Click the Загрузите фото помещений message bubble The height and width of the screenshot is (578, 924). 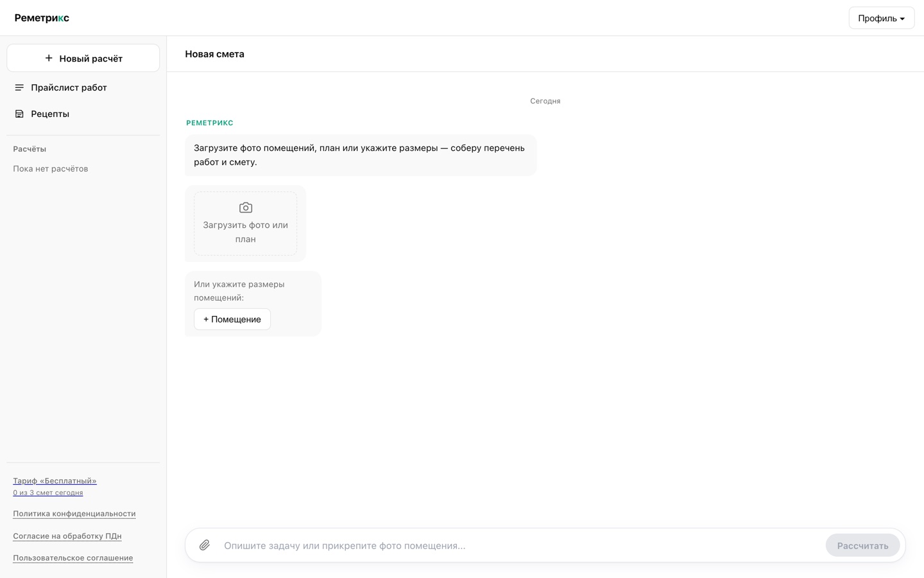[x=361, y=155]
